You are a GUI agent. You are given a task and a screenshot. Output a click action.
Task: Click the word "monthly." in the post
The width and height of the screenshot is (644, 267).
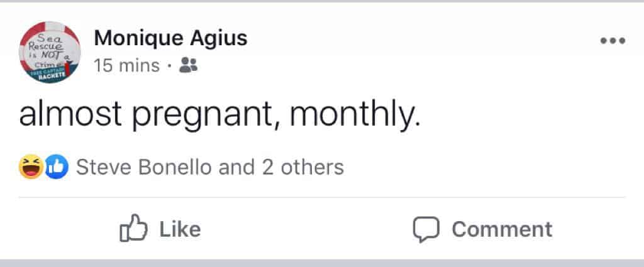point(355,117)
